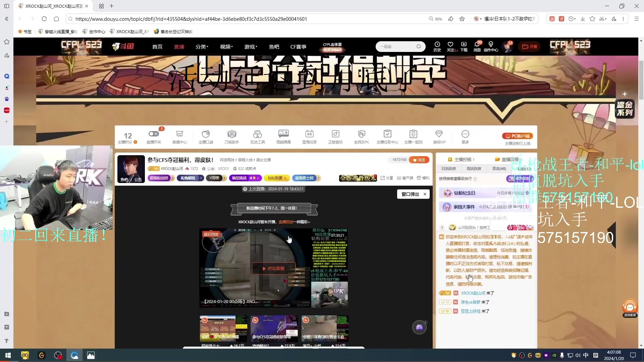The width and height of the screenshot is (644, 362).
Task: Open the 星海任务 AD icon
Action: point(309,134)
